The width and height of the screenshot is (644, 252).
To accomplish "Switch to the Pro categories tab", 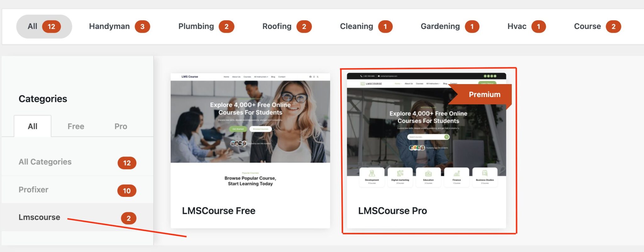I will pos(121,126).
